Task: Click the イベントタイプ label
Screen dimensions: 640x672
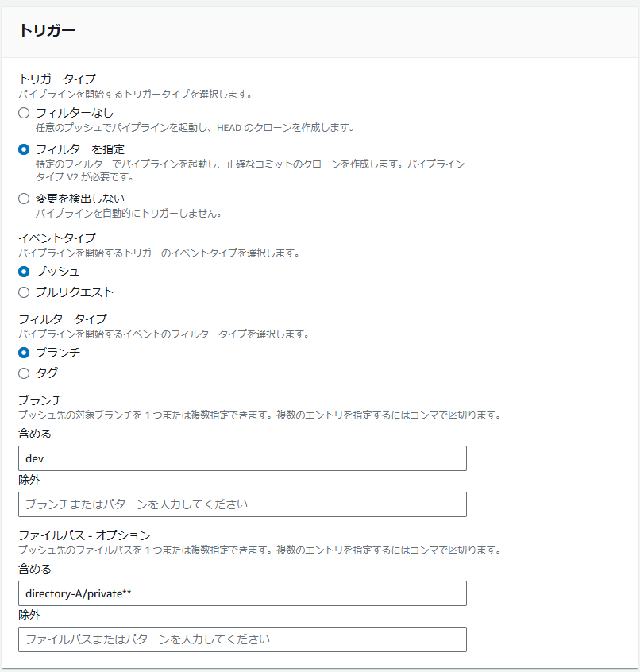Action: tap(57, 238)
